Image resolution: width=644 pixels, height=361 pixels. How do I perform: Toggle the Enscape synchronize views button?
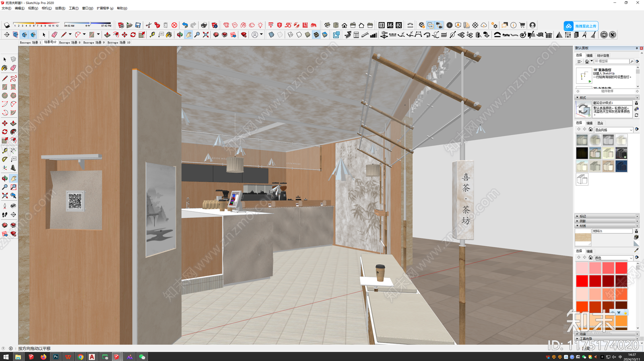(430, 25)
